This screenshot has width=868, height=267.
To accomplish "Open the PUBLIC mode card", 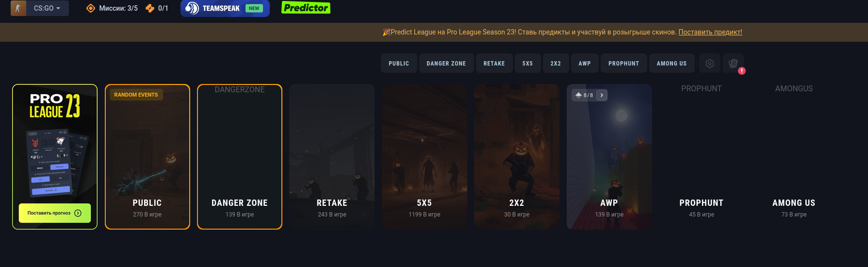I will point(147,157).
